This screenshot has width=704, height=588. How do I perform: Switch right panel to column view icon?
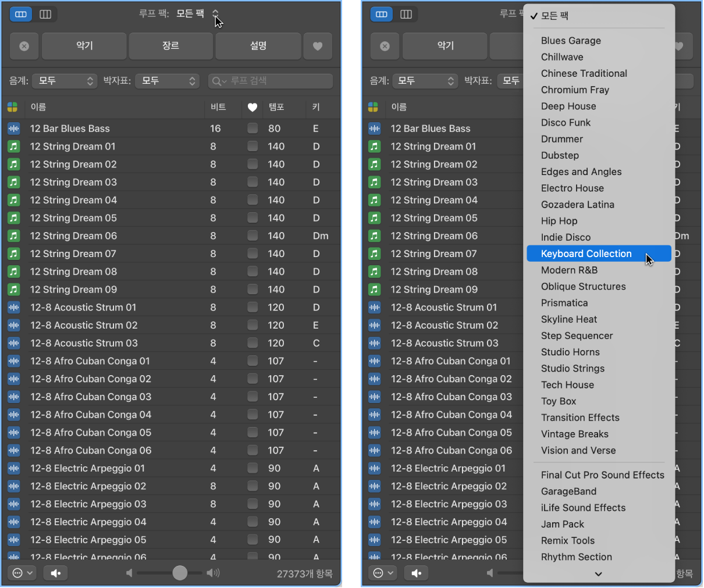406,14
